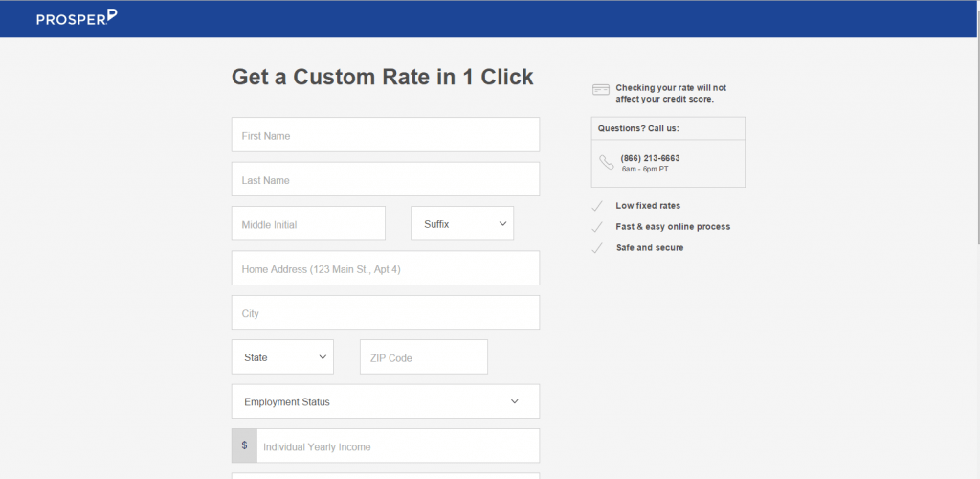Select the Last Name input box
This screenshot has height=479, width=980.
pyautogui.click(x=386, y=179)
